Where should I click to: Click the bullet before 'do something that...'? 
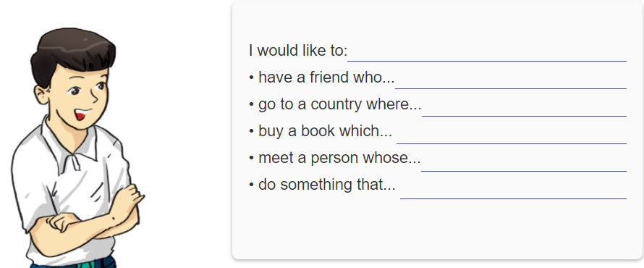tap(251, 185)
